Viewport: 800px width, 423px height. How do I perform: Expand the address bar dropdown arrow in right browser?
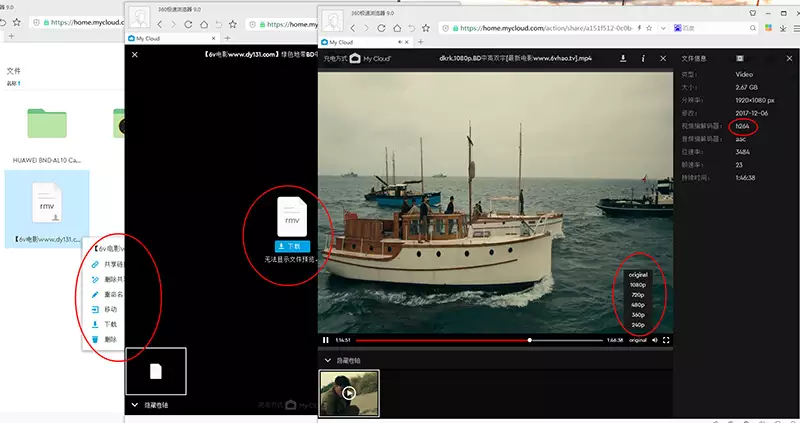[663, 28]
